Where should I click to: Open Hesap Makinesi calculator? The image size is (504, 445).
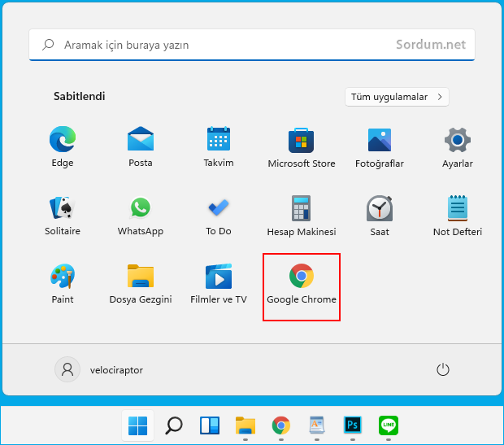point(301,216)
